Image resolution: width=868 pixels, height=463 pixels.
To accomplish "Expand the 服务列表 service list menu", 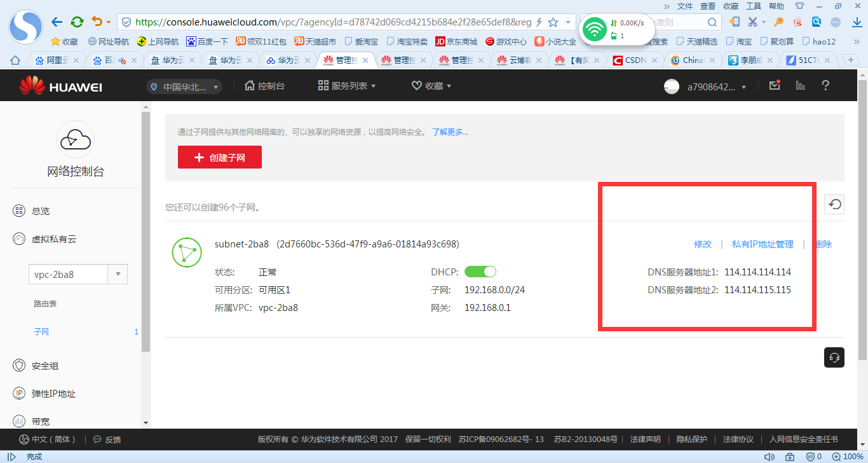I will [347, 86].
